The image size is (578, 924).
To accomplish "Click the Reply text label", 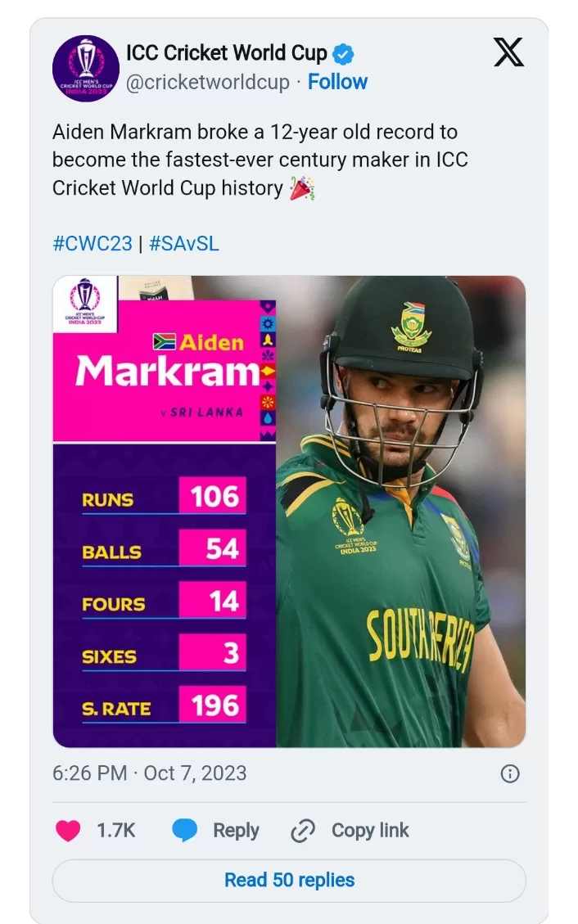I will (x=236, y=831).
